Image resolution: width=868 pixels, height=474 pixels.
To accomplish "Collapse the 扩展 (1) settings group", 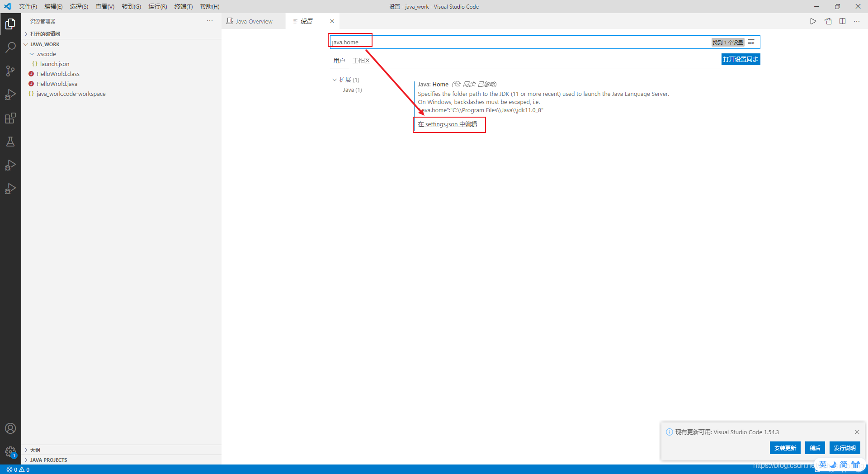I will (346, 80).
